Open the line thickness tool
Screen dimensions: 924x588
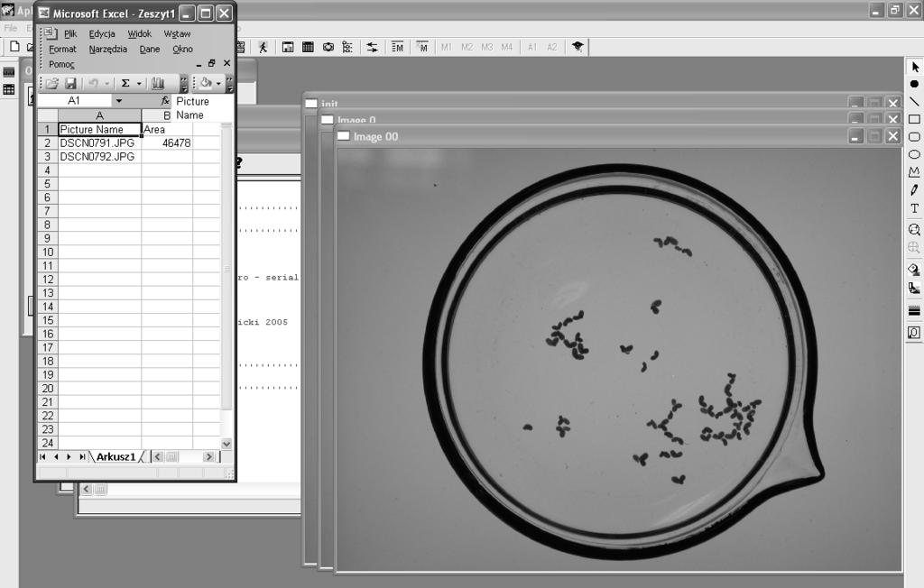pyautogui.click(x=915, y=311)
